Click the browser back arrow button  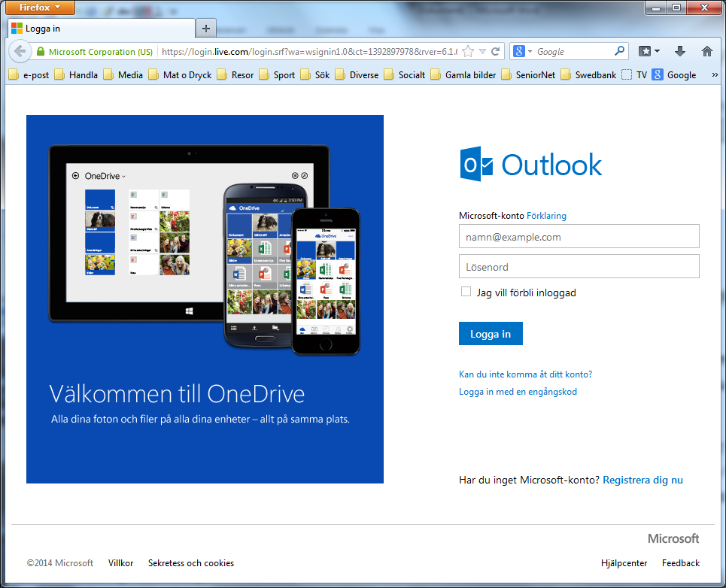20,51
